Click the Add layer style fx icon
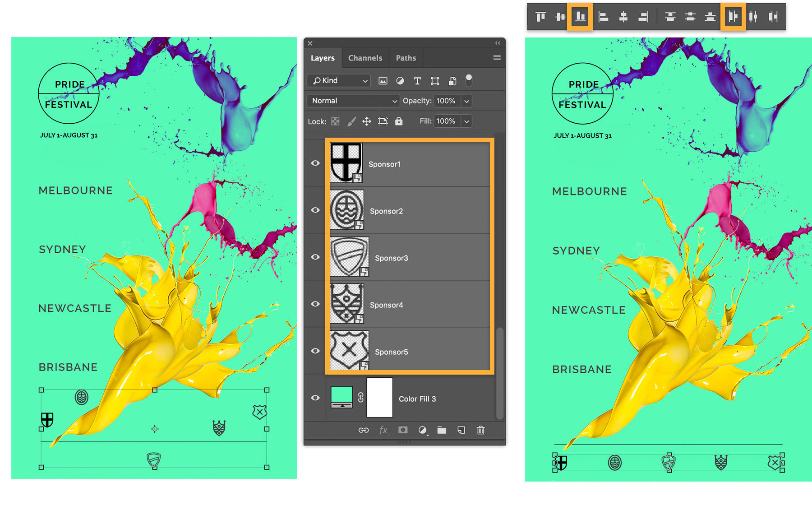 point(383,430)
